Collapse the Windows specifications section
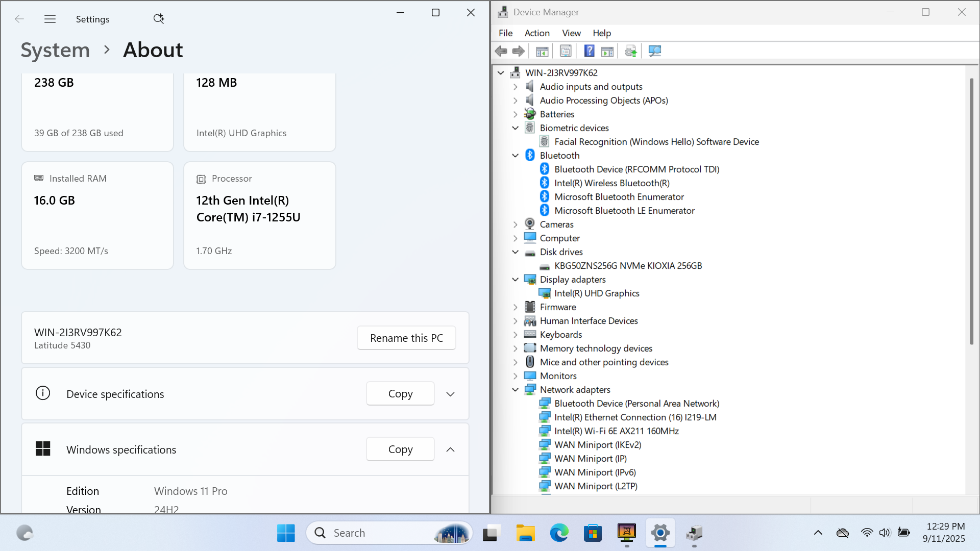Viewport: 980px width, 551px height. pos(450,449)
